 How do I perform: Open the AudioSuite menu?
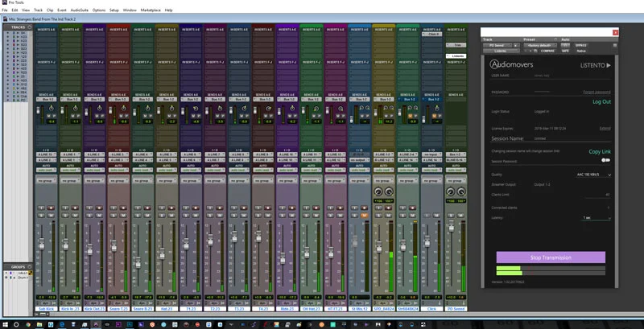tap(79, 10)
